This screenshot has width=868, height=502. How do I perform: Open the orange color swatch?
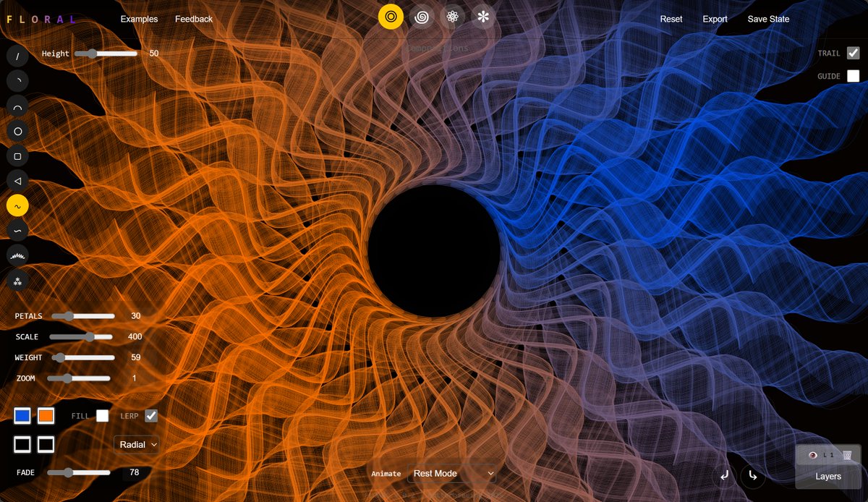[x=46, y=416]
